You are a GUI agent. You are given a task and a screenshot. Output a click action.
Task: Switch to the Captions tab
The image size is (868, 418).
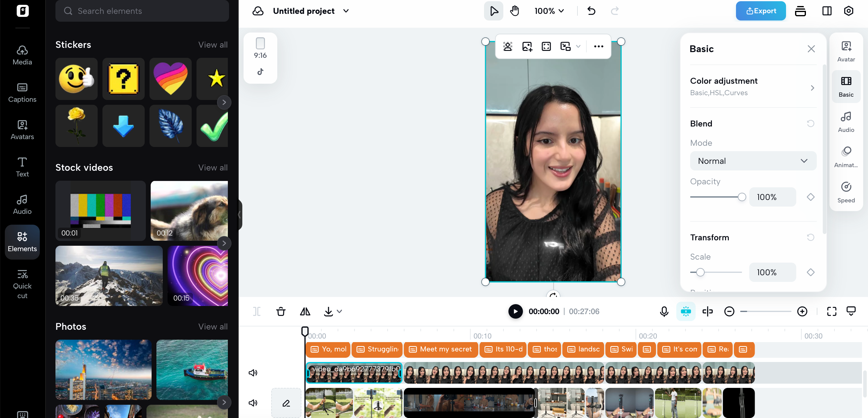tap(22, 92)
